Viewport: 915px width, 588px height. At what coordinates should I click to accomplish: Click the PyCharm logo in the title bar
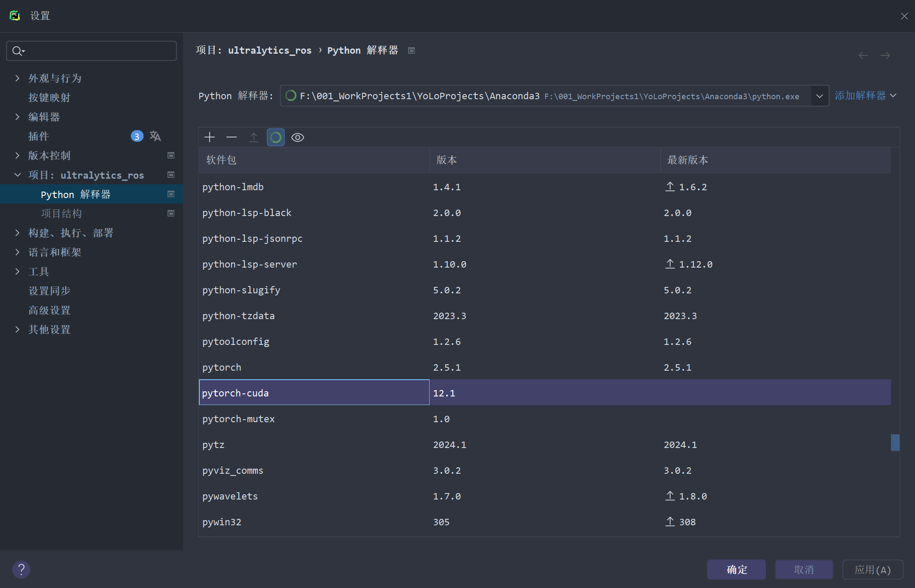pos(15,15)
